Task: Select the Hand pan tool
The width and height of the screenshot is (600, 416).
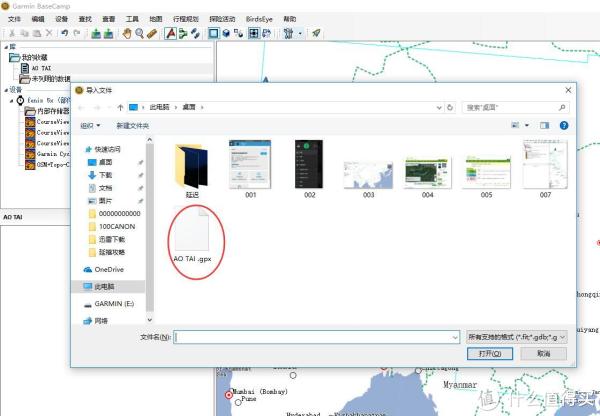Action: (127, 33)
